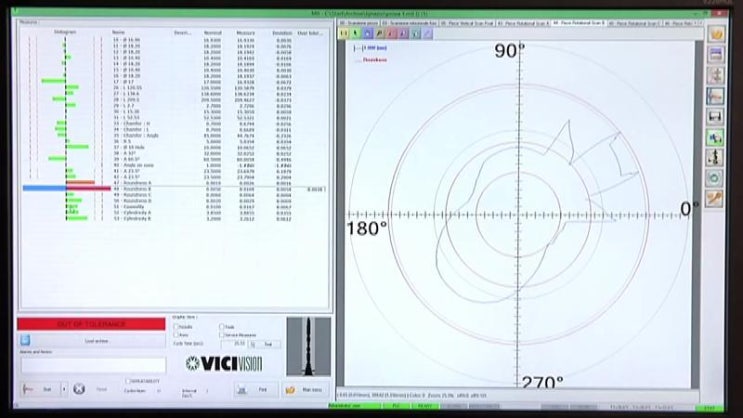
Task: Click the purple icon in chart toolbar
Action: pos(403,34)
